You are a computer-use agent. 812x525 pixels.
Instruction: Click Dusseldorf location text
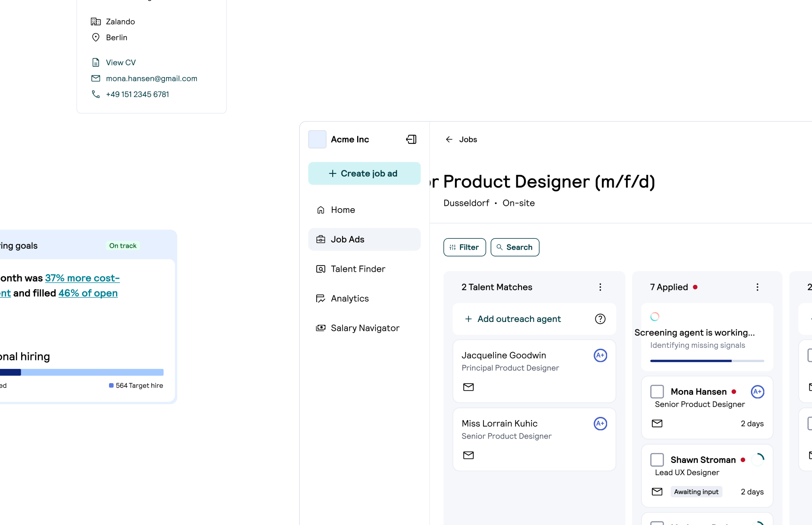click(467, 203)
